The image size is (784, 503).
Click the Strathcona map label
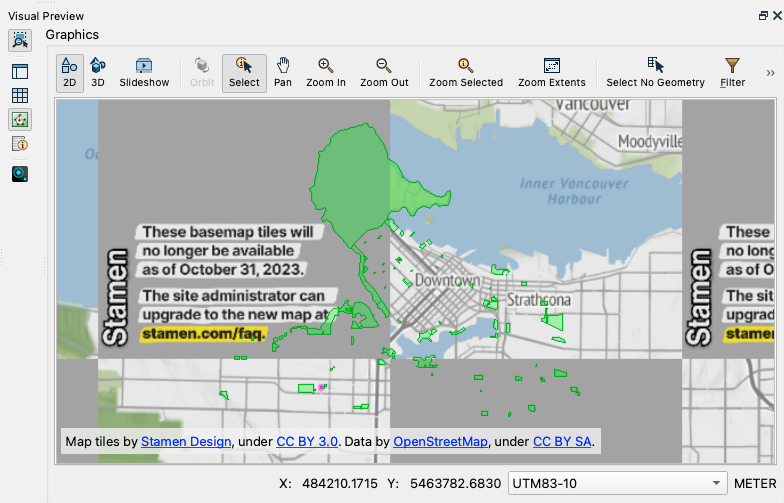pos(538,300)
